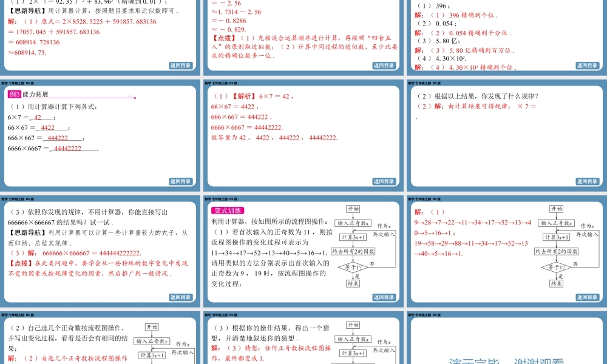This screenshot has width=607, height=364.
Task: Click the 作为x 再次输入 loop label
Action: tap(384, 229)
